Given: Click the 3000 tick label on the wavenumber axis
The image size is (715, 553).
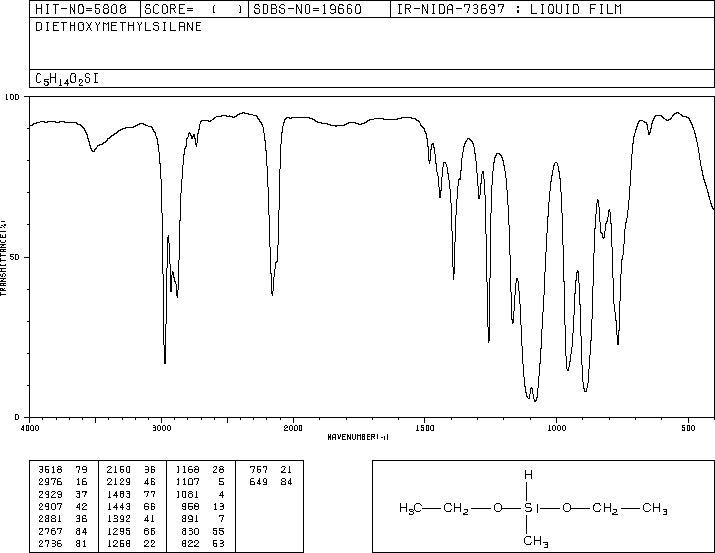Looking at the screenshot, I should (161, 428).
